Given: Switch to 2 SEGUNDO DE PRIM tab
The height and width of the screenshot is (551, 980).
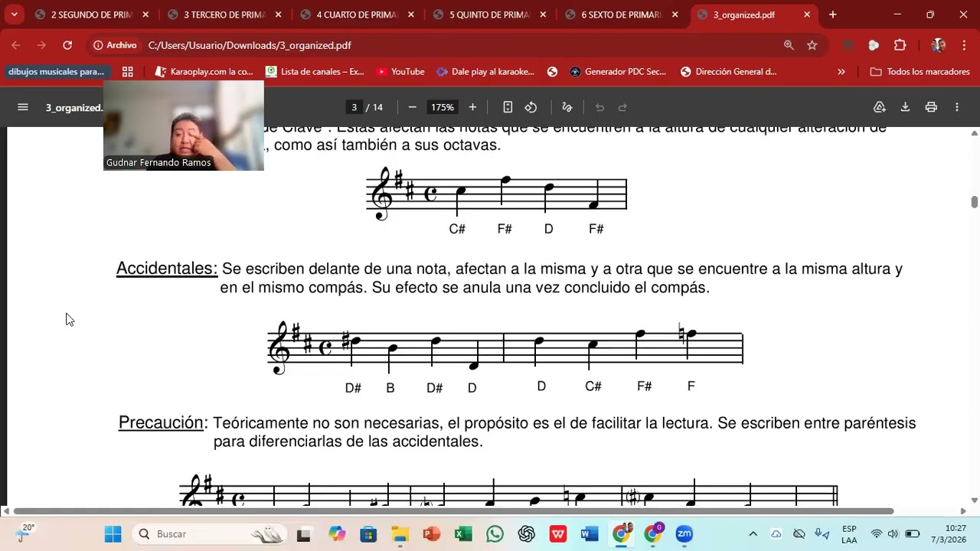Looking at the screenshot, I should pos(90,15).
